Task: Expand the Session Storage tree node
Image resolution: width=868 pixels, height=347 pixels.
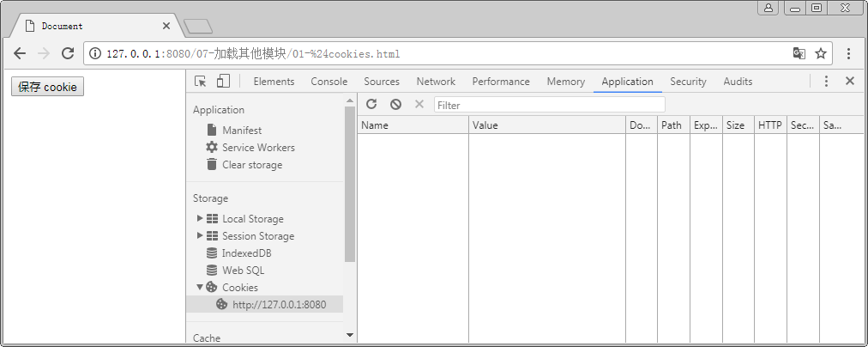Action: [x=200, y=235]
